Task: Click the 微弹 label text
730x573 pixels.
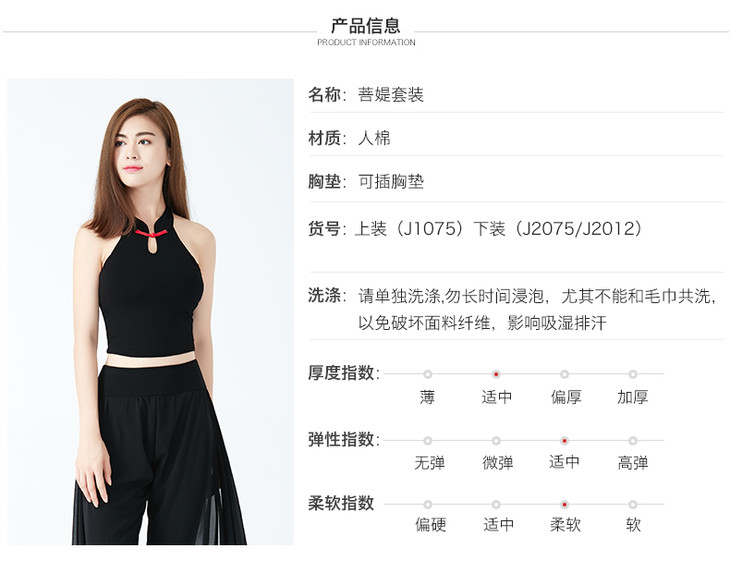Action: click(x=498, y=463)
